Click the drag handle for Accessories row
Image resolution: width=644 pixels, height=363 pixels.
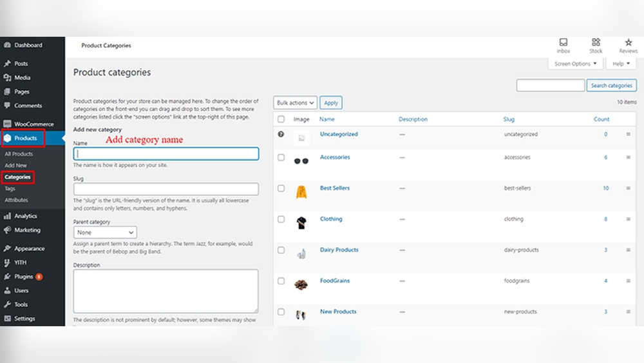pos(628,157)
